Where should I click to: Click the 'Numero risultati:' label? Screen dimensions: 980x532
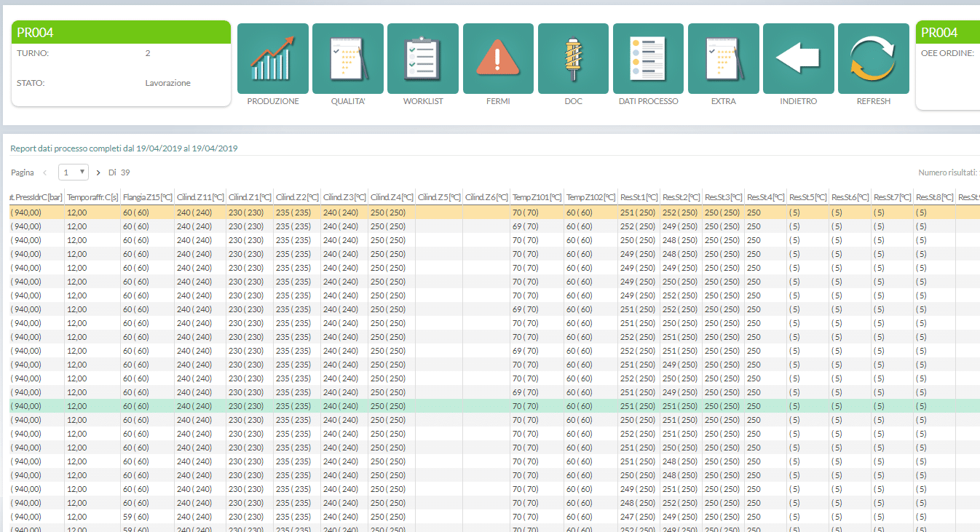click(x=948, y=172)
